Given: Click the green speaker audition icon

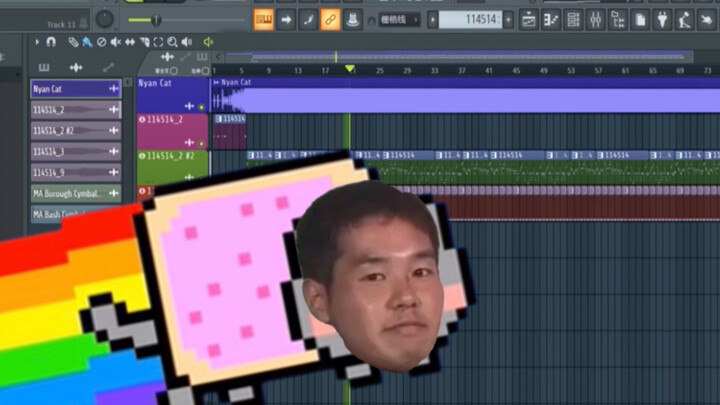Looking at the screenshot, I should point(208,42).
